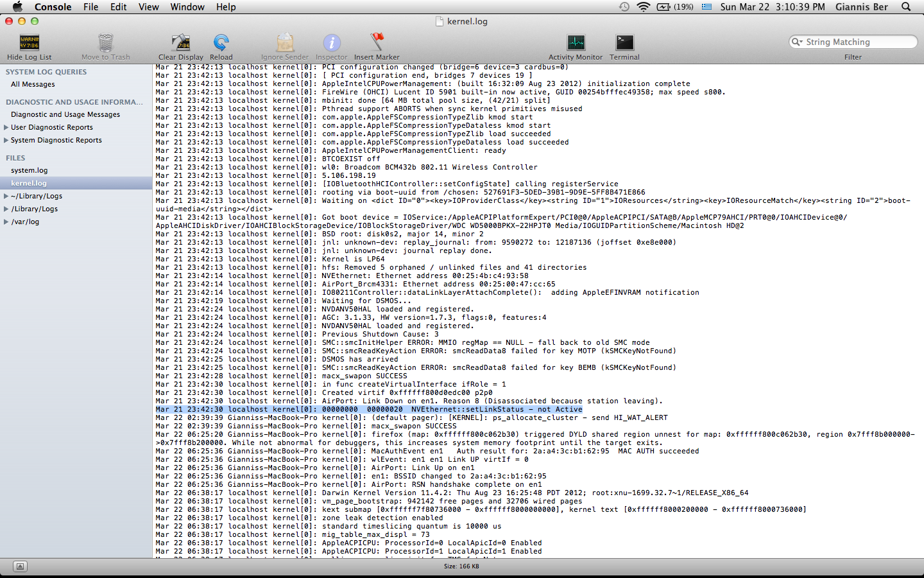Click the Move to Trash icon
The width and height of the screenshot is (924, 578).
point(106,43)
